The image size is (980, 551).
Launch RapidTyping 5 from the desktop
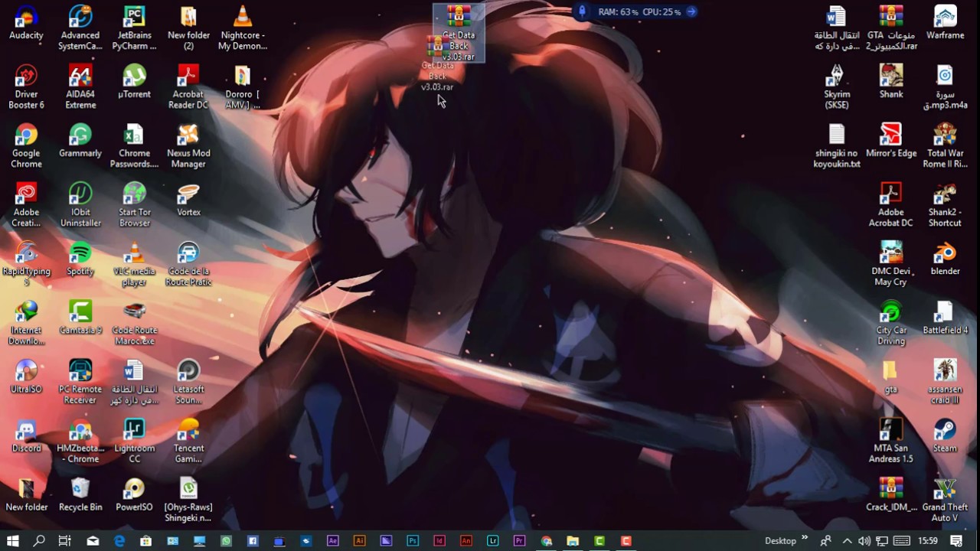(x=26, y=264)
